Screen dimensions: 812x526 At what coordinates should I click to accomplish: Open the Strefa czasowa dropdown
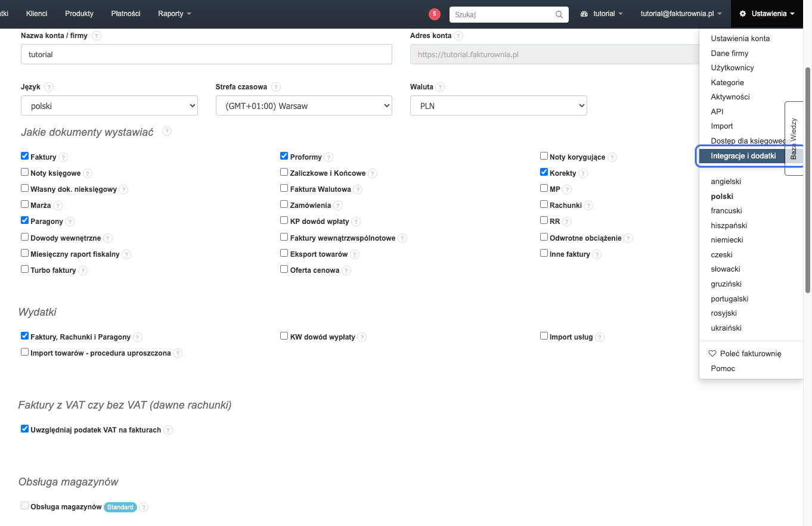(304, 105)
